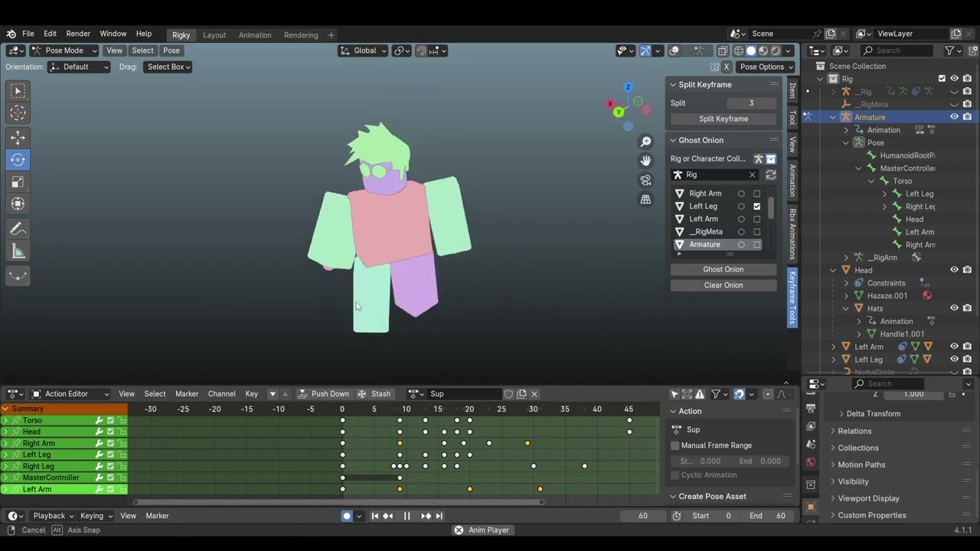Click the pan view hand icon

point(645,161)
